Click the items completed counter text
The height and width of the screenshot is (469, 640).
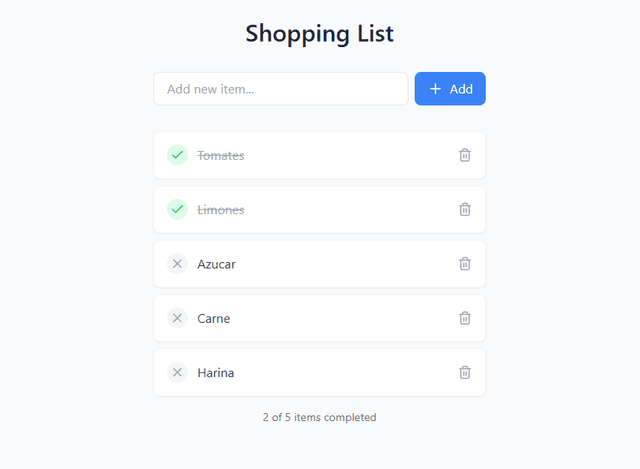click(320, 417)
